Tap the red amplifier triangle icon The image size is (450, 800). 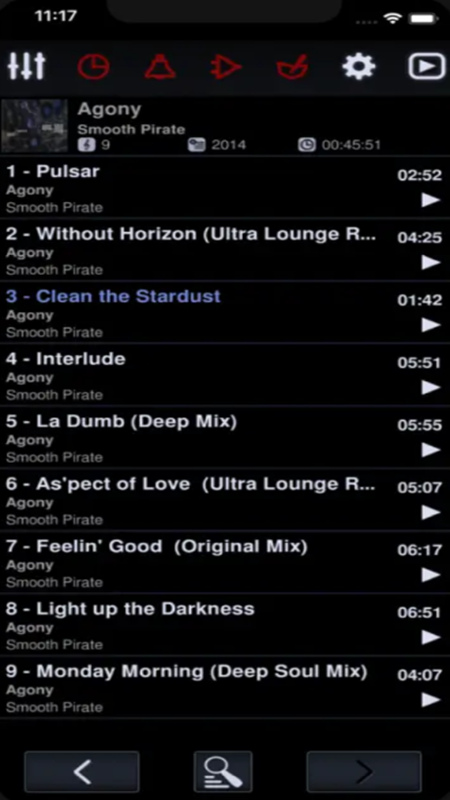226,67
